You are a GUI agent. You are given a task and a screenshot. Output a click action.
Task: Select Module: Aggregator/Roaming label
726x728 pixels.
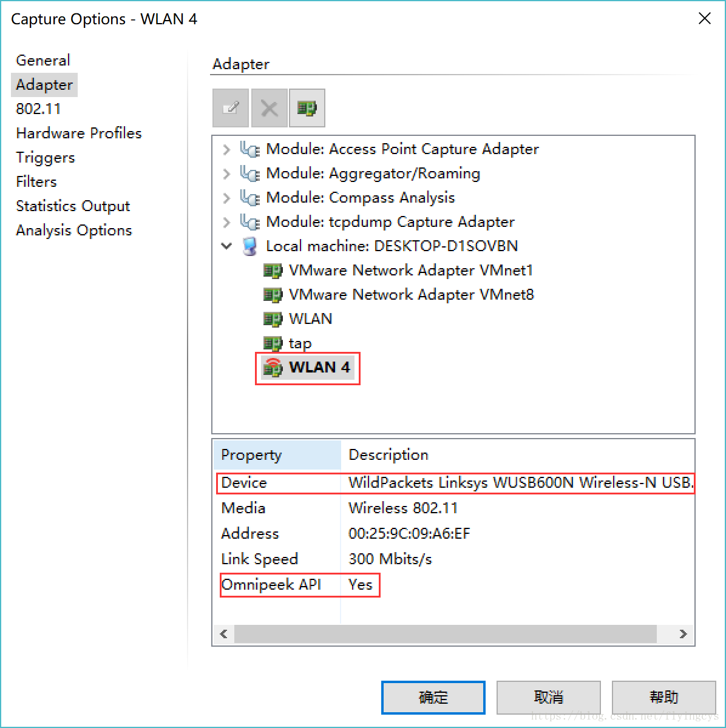tap(373, 174)
